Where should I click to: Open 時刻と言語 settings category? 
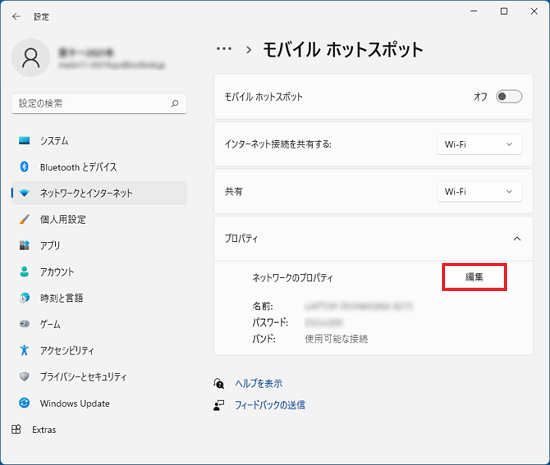tap(99, 298)
